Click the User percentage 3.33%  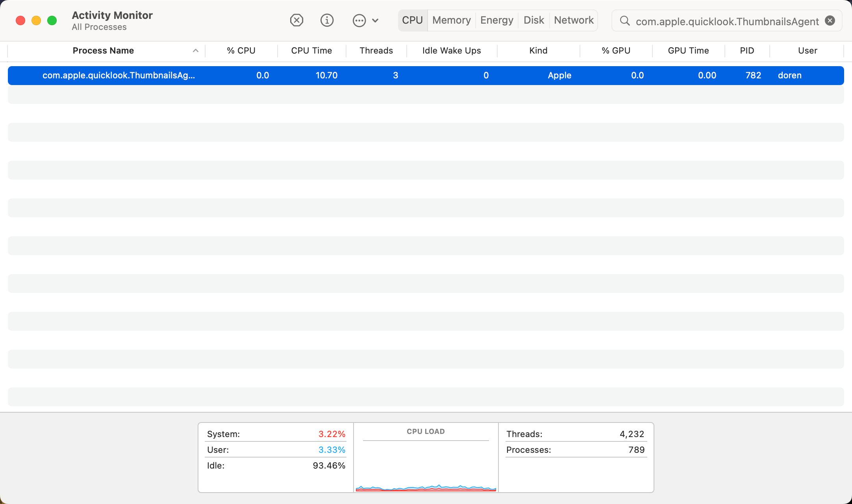point(332,450)
